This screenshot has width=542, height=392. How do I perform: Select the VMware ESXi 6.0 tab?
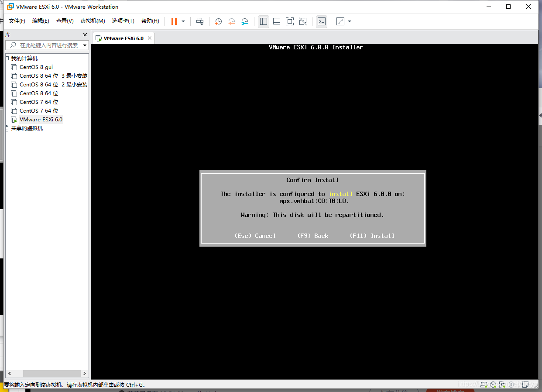point(123,38)
